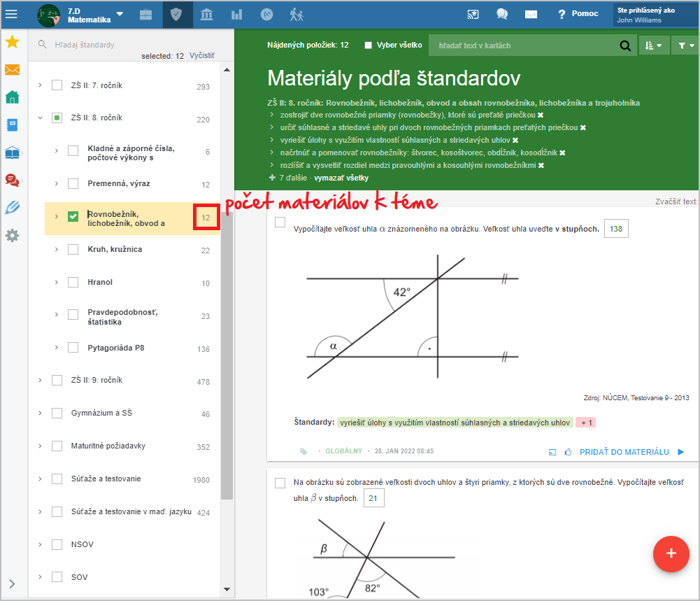The height and width of the screenshot is (601, 700).
Task: Open the envelope messages icon in header
Action: 531,15
